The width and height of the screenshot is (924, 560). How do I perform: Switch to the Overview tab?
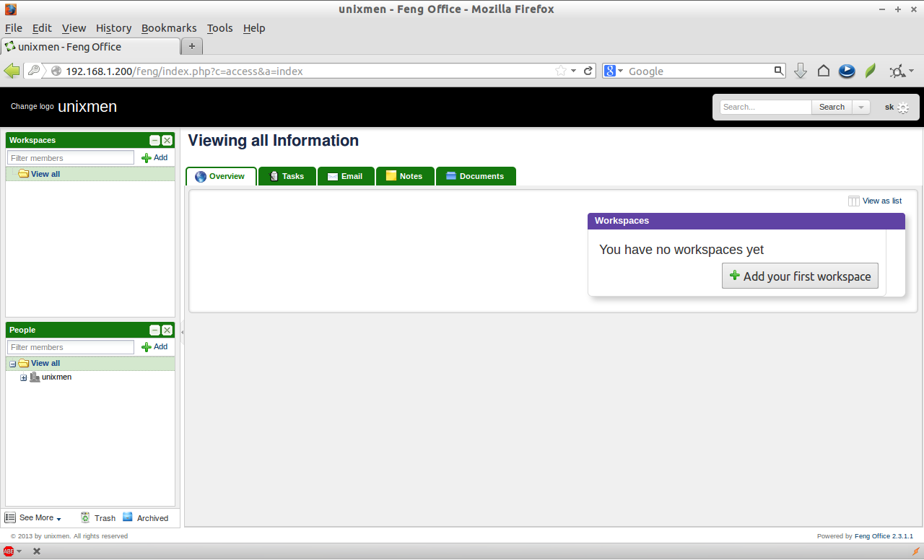pyautogui.click(x=221, y=176)
